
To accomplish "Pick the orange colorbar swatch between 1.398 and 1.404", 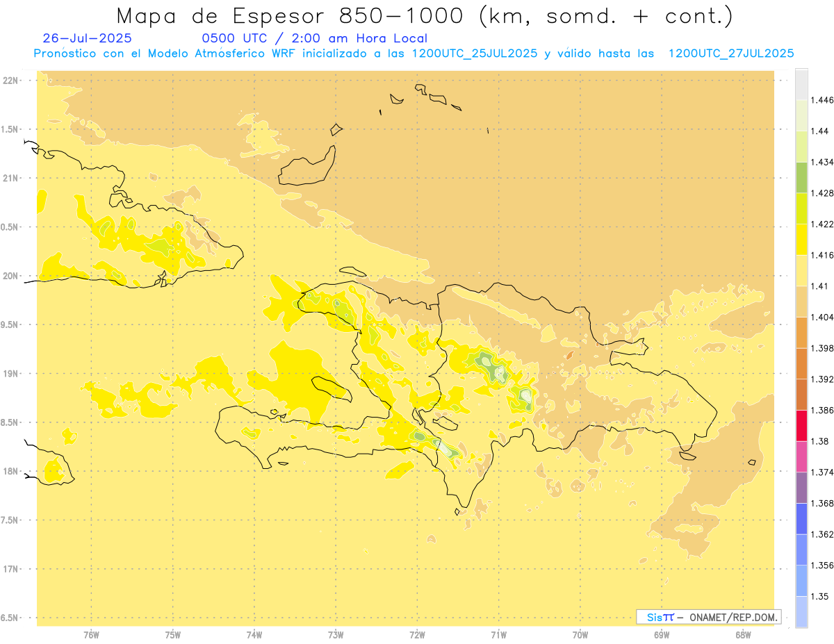I will point(801,333).
